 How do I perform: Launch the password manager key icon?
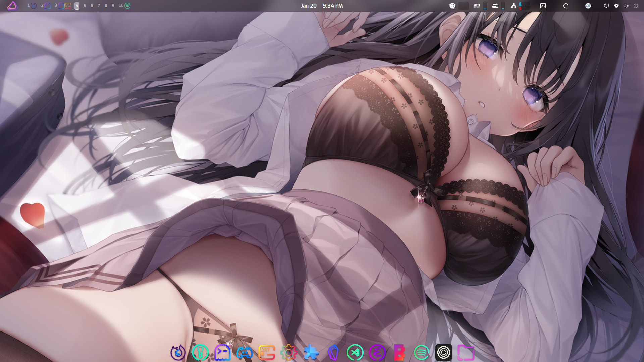click(x=200, y=353)
